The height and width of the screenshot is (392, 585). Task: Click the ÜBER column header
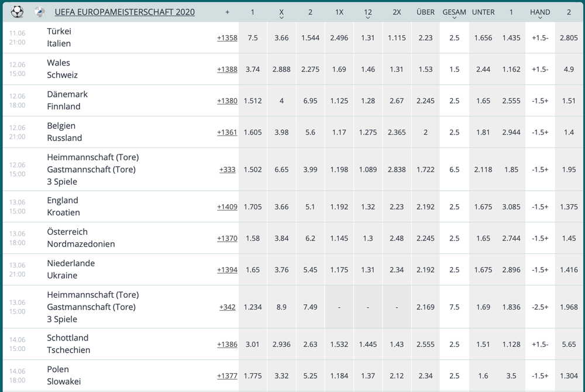[425, 12]
